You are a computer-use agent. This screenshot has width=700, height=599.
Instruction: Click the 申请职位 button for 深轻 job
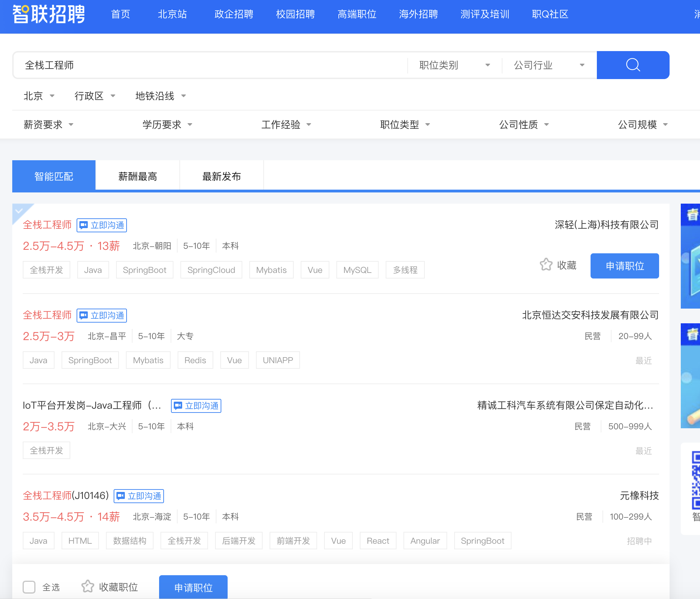pos(624,266)
